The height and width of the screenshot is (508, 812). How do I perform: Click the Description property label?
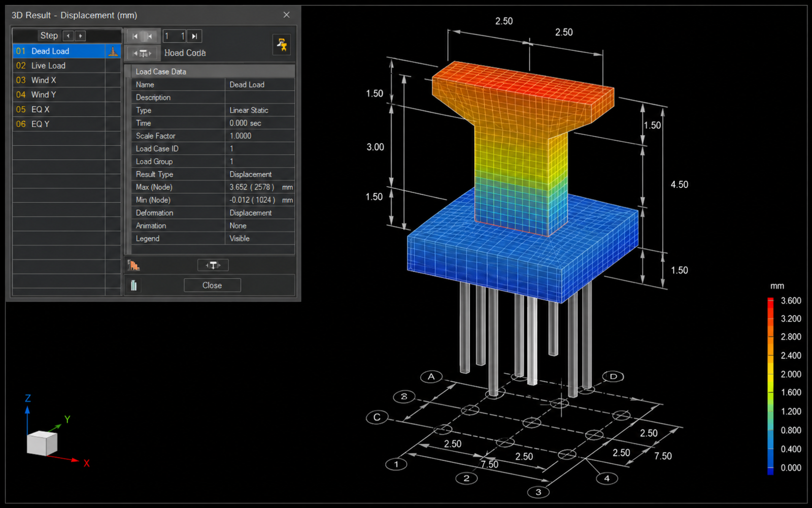[153, 98]
